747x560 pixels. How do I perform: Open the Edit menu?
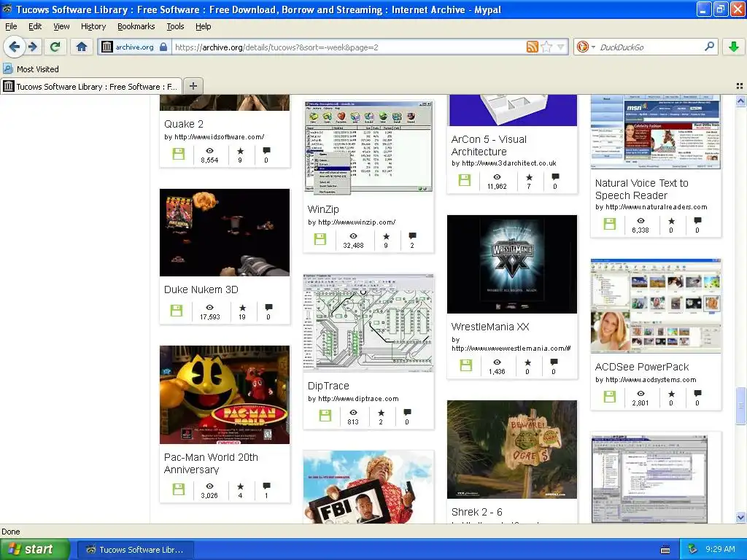pos(35,26)
